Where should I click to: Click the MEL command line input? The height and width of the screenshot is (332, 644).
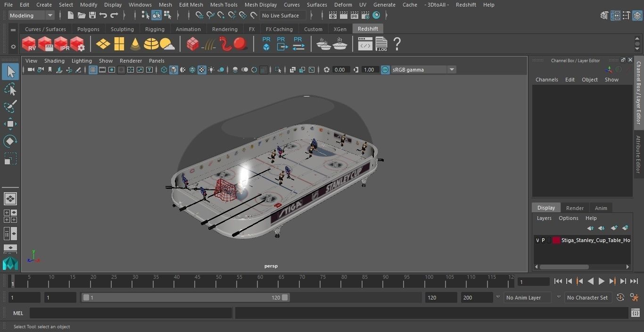coord(131,313)
